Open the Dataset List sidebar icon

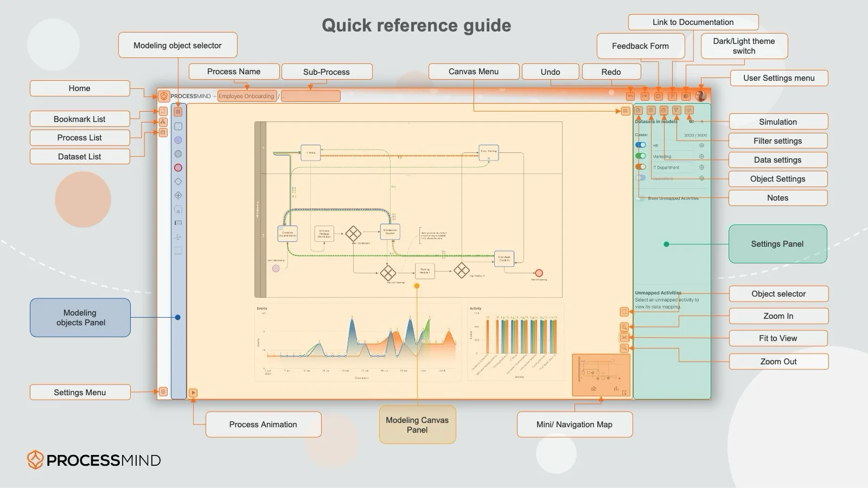[x=163, y=133]
